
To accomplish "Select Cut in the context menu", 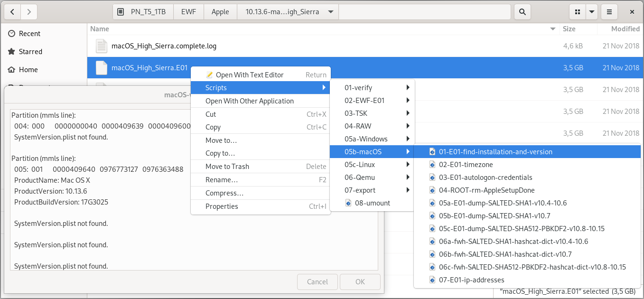I will (x=261, y=114).
